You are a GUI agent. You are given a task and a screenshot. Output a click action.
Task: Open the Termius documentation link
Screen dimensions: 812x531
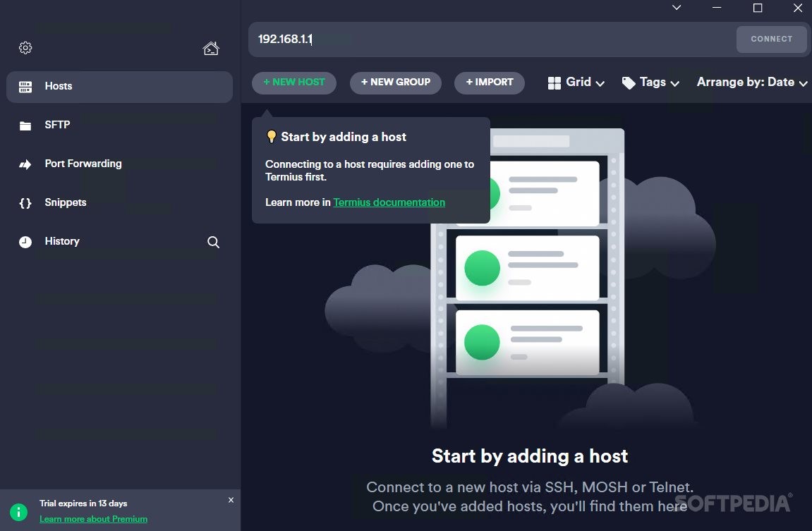tap(389, 202)
